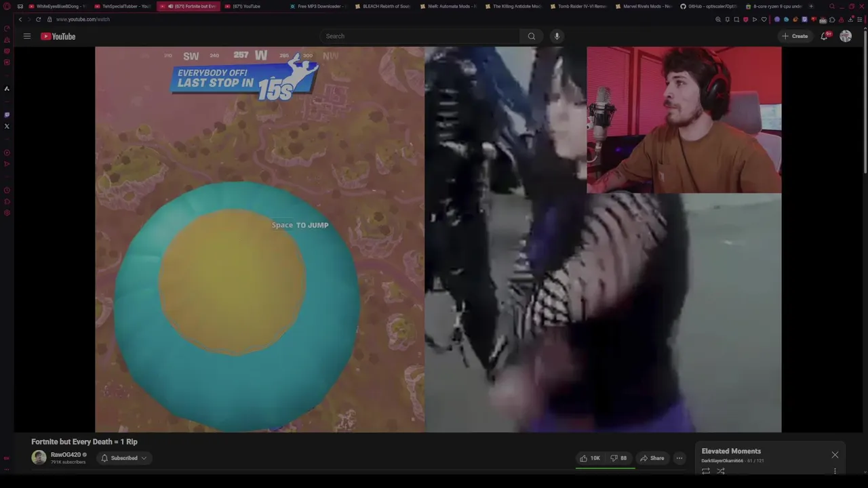The image size is (868, 488).
Task: Close the Elevated Moments playlist panel
Action: click(835, 455)
